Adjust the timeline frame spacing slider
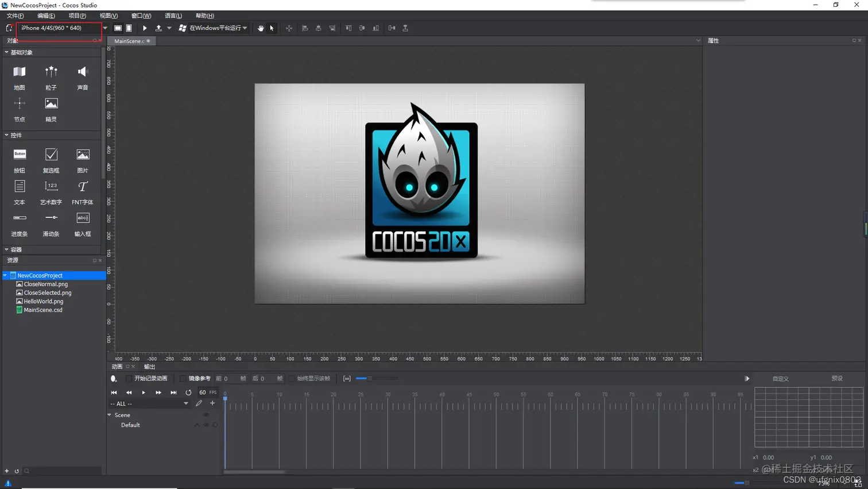The height and width of the screenshot is (489, 868). tap(370, 379)
